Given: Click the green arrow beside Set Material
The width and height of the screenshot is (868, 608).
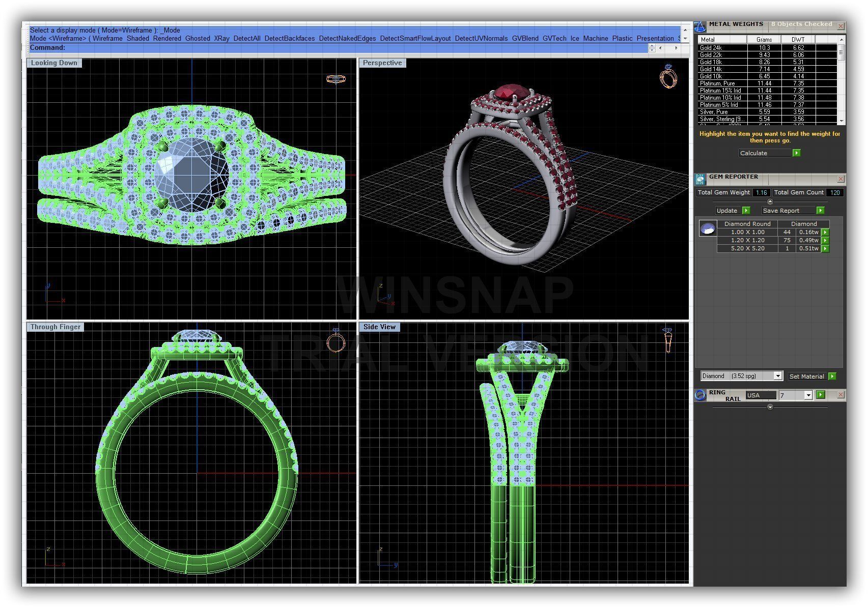Looking at the screenshot, I should tap(832, 377).
